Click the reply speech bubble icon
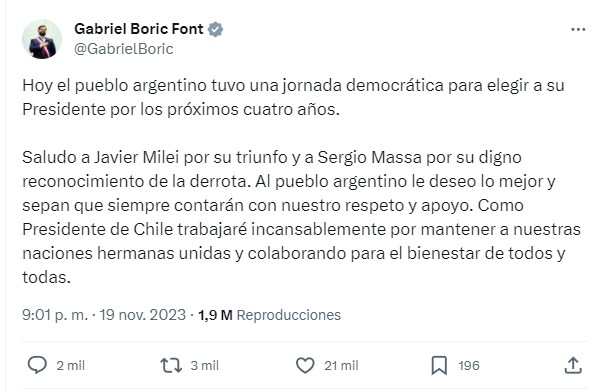 [37, 365]
